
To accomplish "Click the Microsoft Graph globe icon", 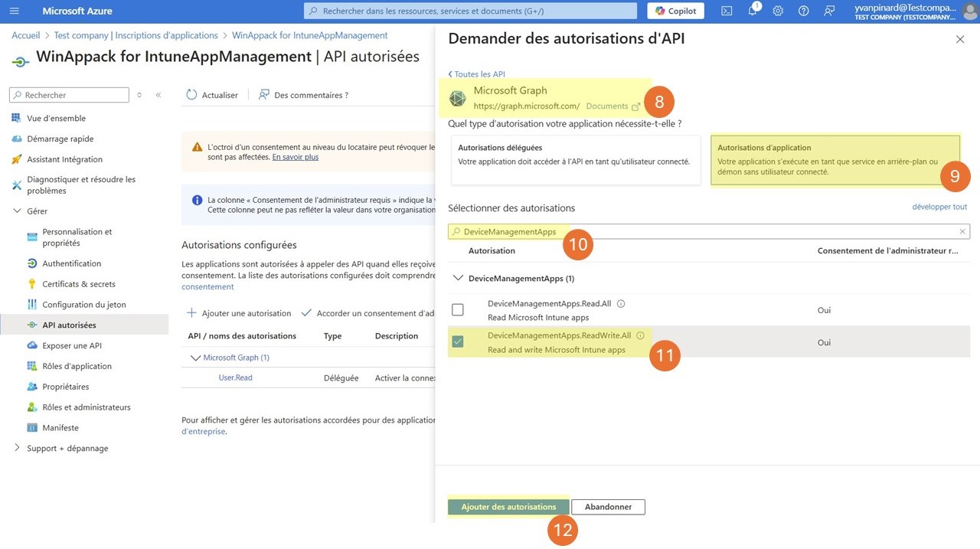I will pos(457,98).
